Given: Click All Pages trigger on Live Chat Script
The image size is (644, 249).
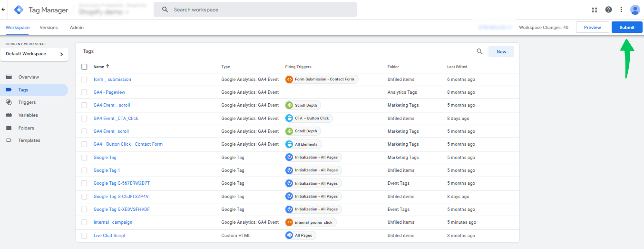Looking at the screenshot, I should [x=300, y=235].
